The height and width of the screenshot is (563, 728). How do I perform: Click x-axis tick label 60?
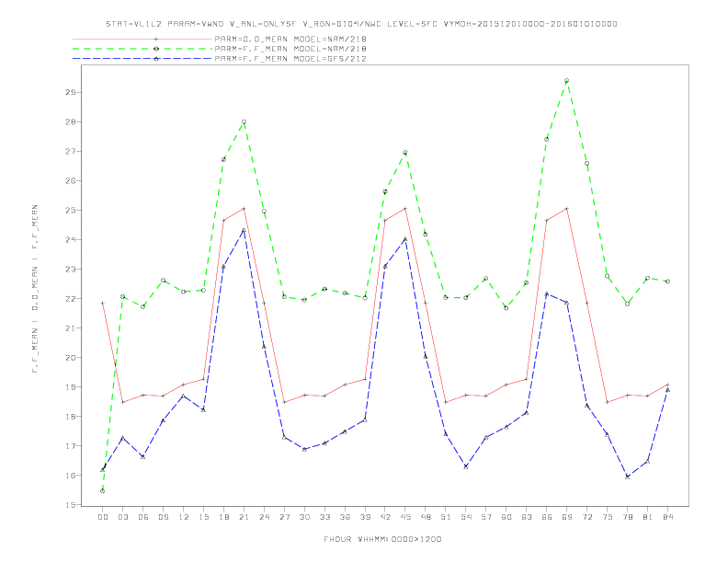pos(506,517)
